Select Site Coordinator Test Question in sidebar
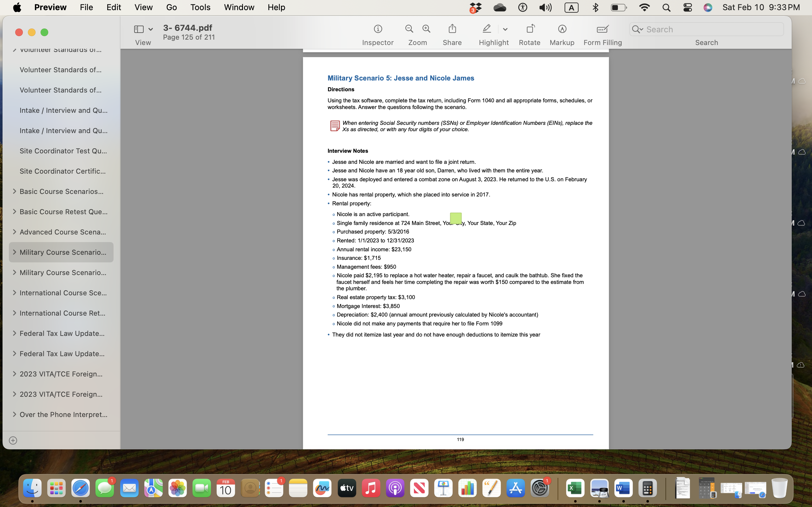 (63, 151)
